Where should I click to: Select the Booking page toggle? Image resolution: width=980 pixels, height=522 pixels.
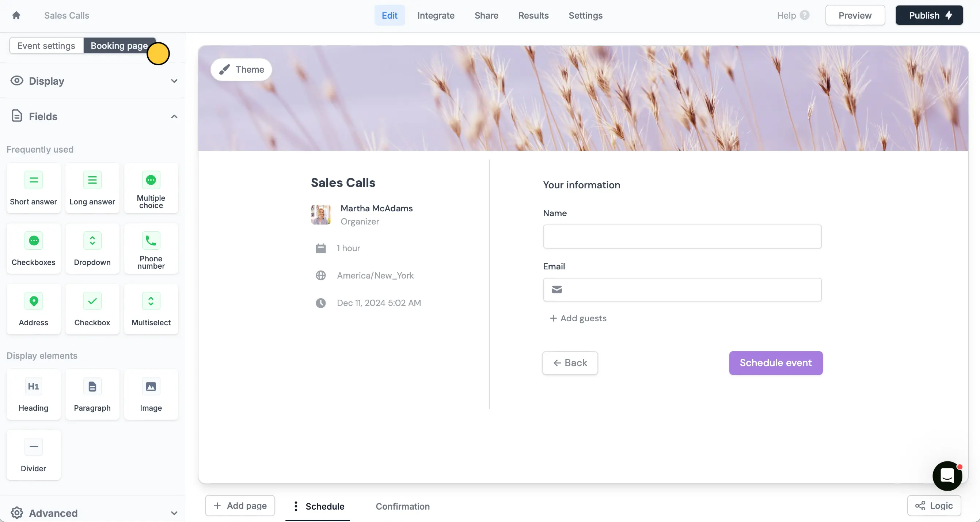[x=119, y=46]
